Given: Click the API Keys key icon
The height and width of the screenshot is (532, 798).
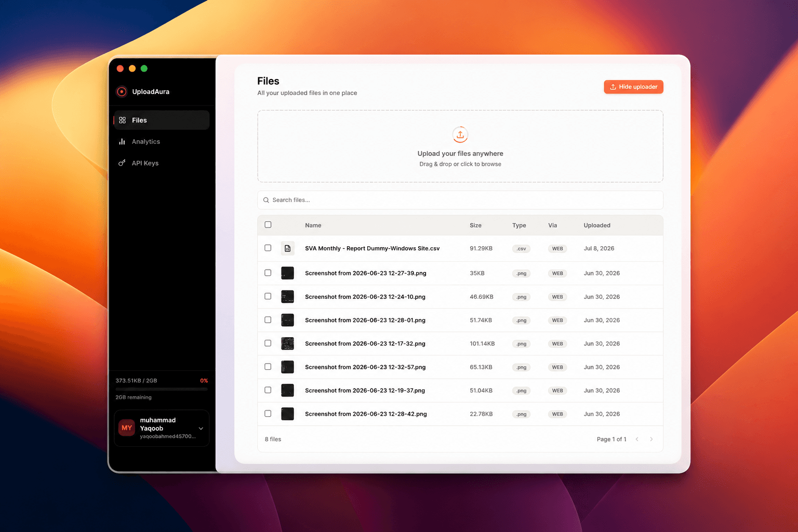Looking at the screenshot, I should click(122, 163).
